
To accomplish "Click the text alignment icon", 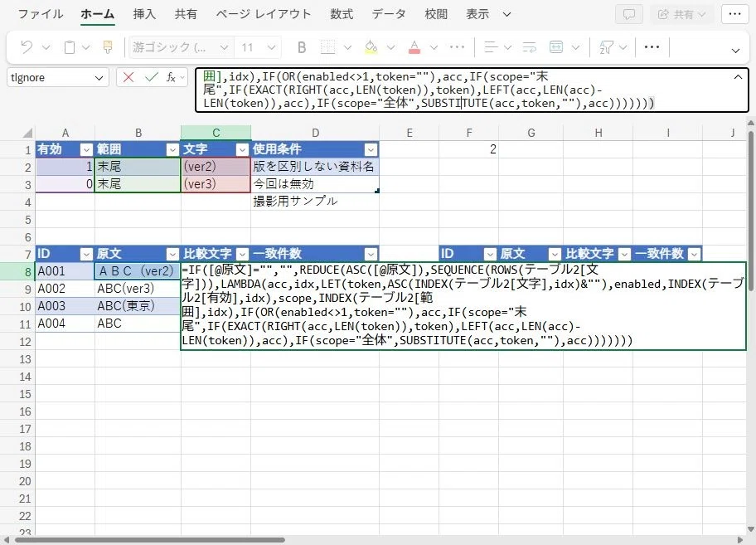I will pos(491,47).
